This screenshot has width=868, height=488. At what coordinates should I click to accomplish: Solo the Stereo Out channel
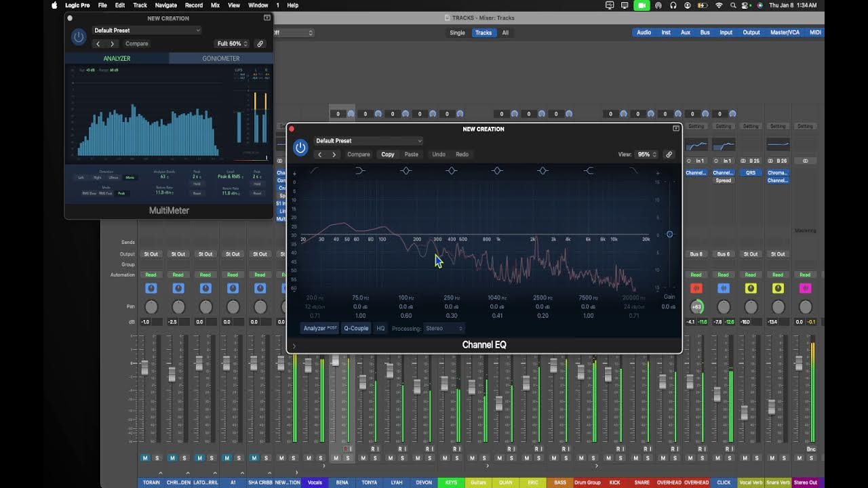click(811, 458)
